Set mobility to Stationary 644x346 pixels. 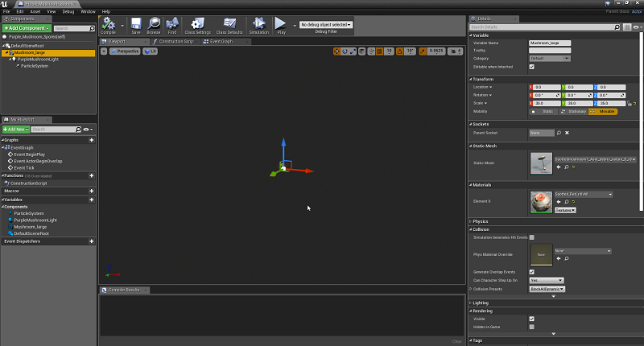coord(573,112)
